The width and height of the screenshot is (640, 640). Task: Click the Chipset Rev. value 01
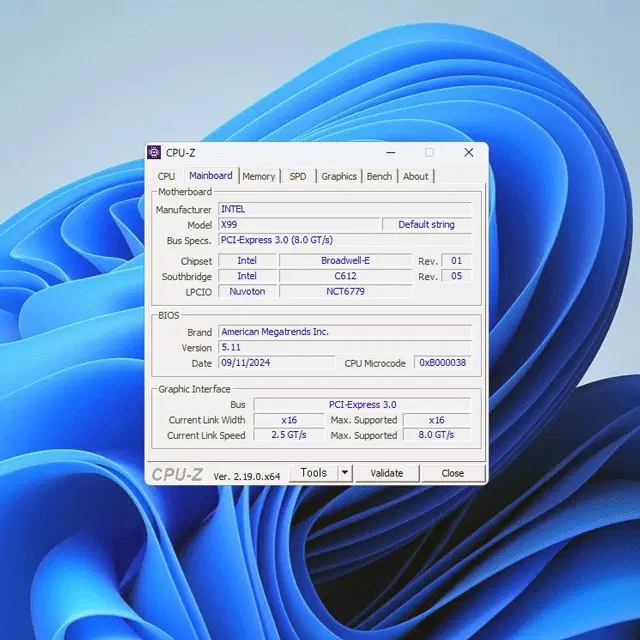pyautogui.click(x=456, y=260)
